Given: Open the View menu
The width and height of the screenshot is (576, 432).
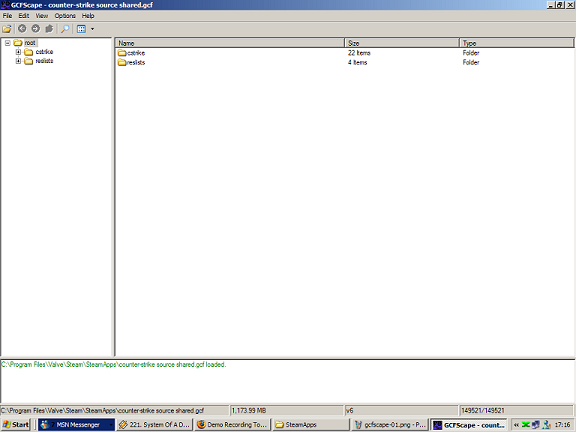Looking at the screenshot, I should click(x=42, y=16).
